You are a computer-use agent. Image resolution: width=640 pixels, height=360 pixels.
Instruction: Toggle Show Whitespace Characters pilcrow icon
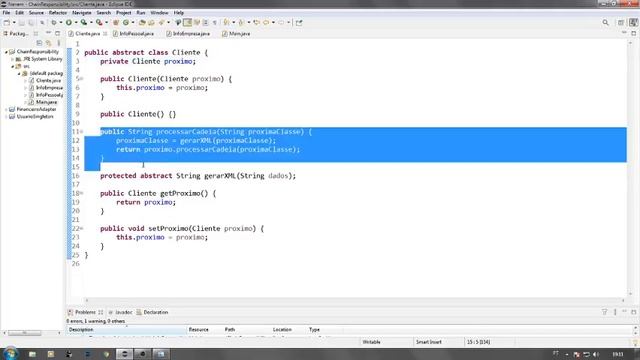click(x=214, y=22)
